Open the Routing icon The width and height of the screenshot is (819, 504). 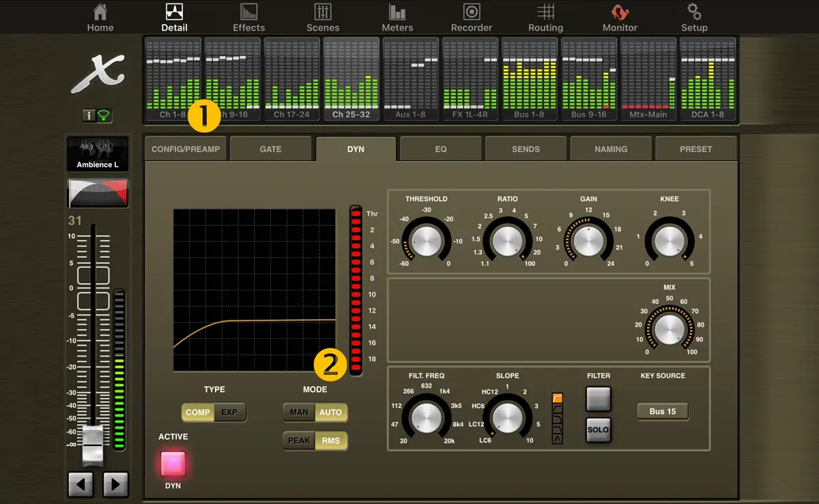point(545,18)
